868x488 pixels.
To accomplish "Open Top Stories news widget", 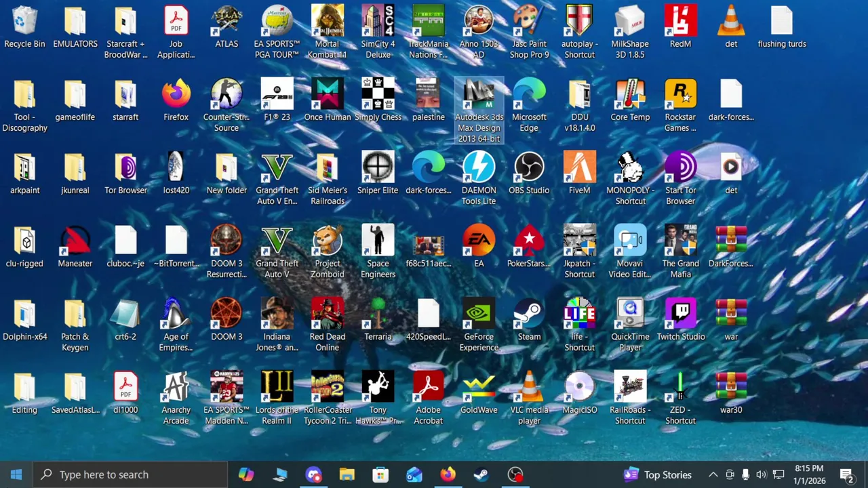I will (658, 474).
